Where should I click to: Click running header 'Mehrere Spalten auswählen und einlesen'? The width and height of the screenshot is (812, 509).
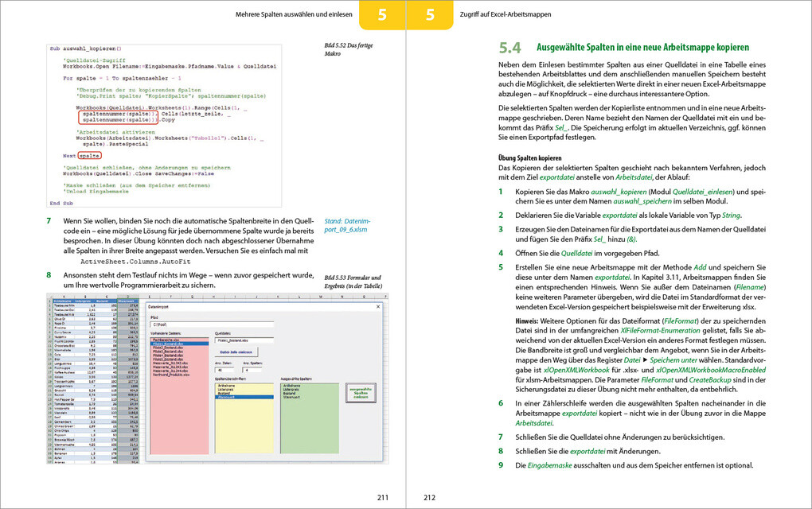pyautogui.click(x=294, y=14)
